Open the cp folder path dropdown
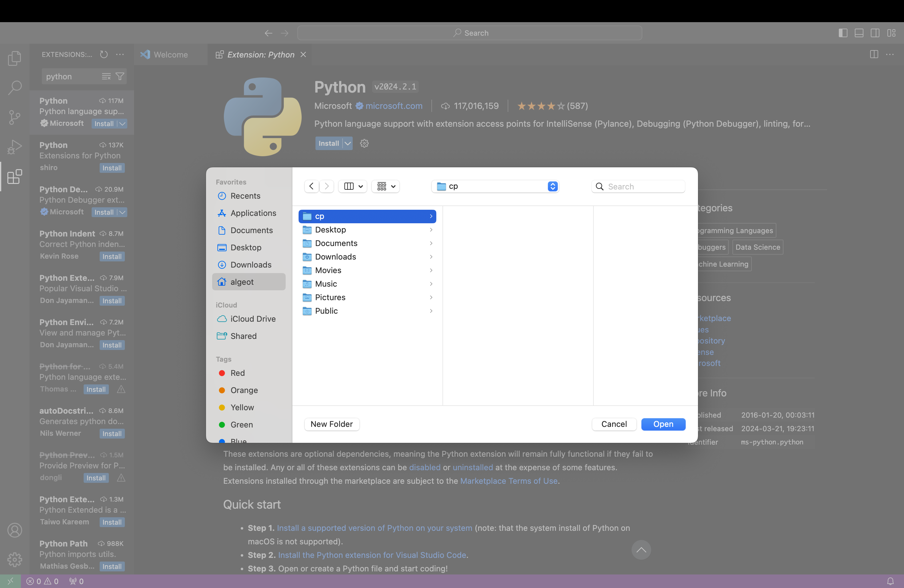This screenshot has height=588, width=904. [553, 186]
